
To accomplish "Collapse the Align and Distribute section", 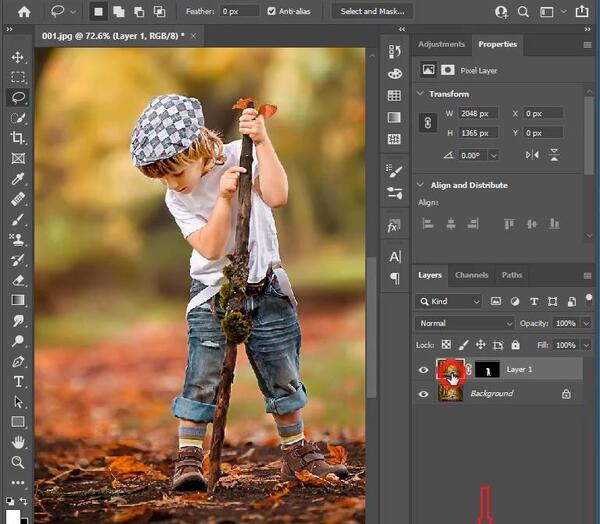I will (420, 185).
